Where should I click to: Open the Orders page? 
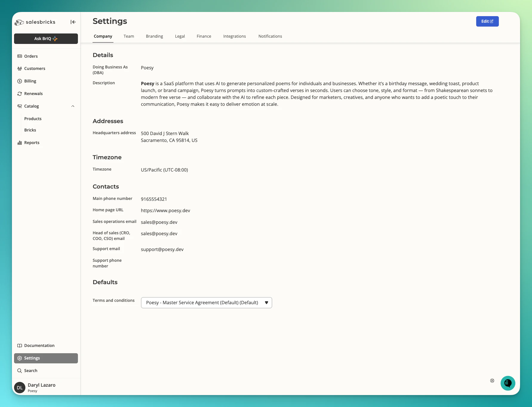[31, 56]
